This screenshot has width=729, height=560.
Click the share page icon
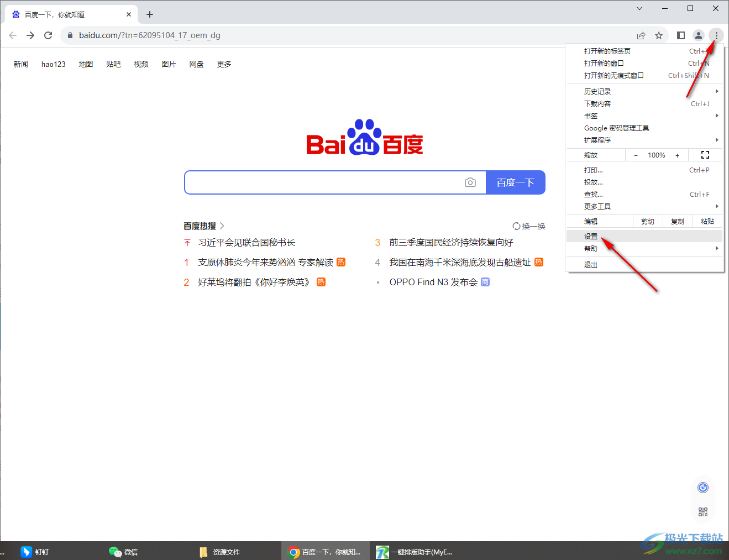[x=641, y=35]
